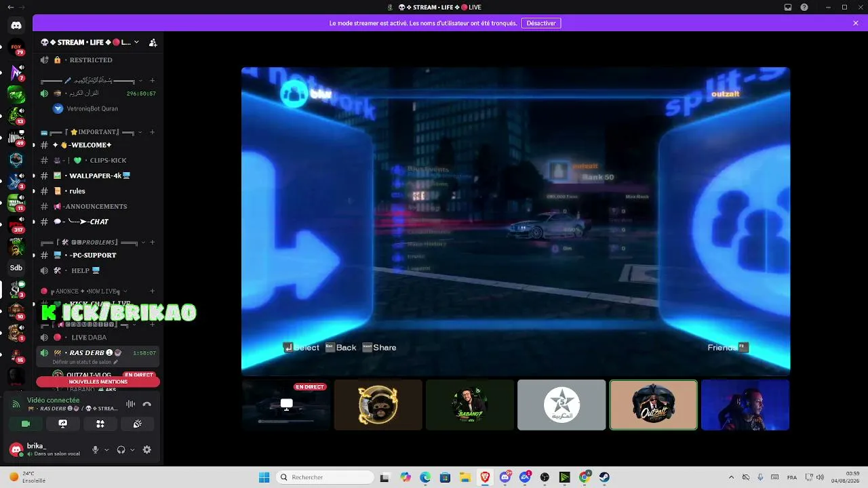Open the server icon with 317 mentions
The height and width of the screenshot is (488, 868).
click(16, 225)
